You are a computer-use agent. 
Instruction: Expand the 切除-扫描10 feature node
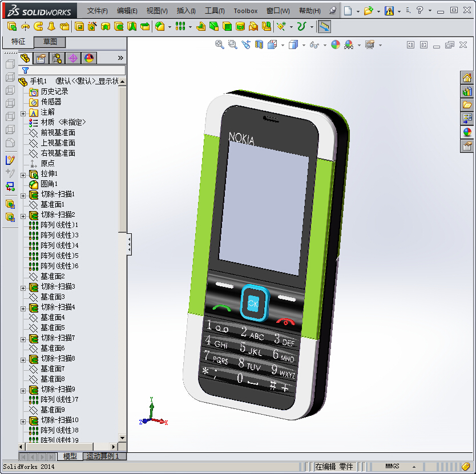(x=23, y=422)
